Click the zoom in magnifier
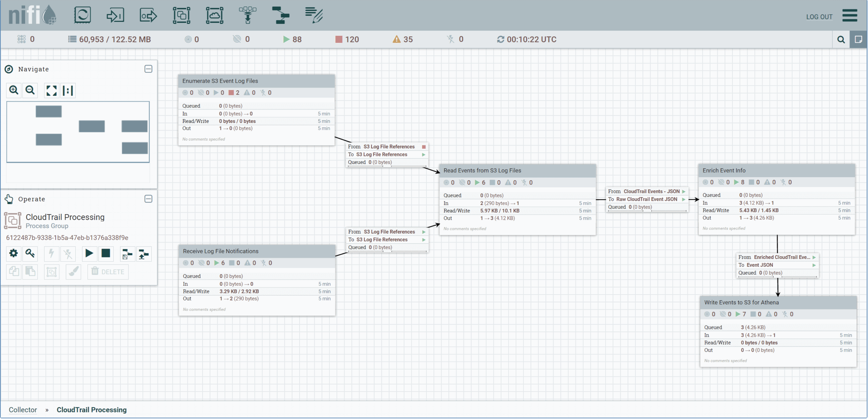Image resolution: width=868 pixels, height=420 pixels. click(x=14, y=90)
